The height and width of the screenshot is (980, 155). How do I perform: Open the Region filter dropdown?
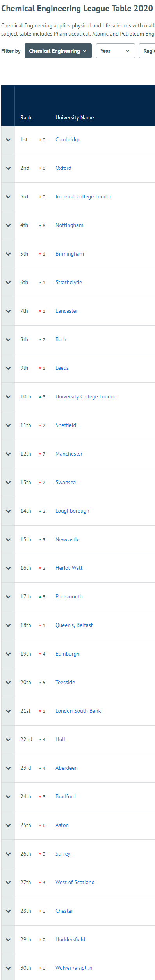pos(147,51)
